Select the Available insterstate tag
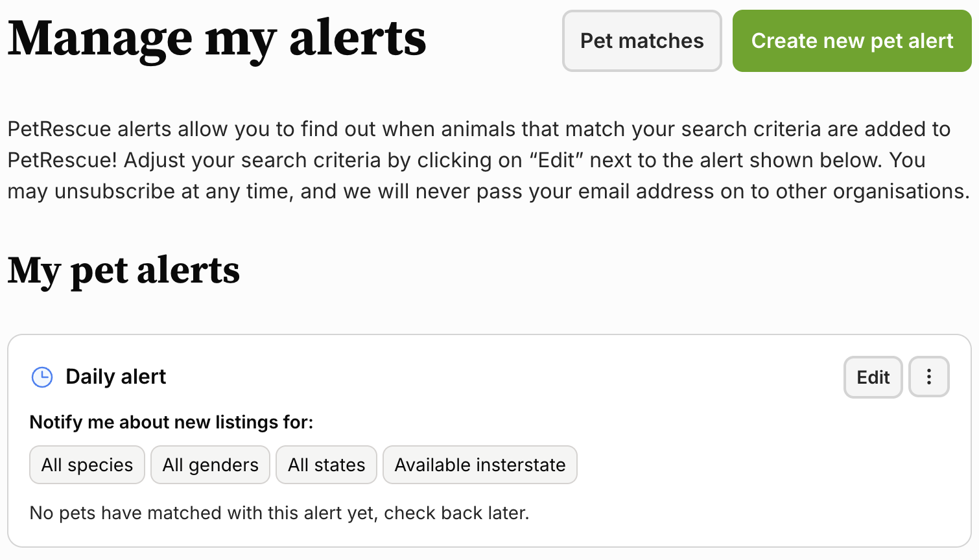 coord(480,465)
